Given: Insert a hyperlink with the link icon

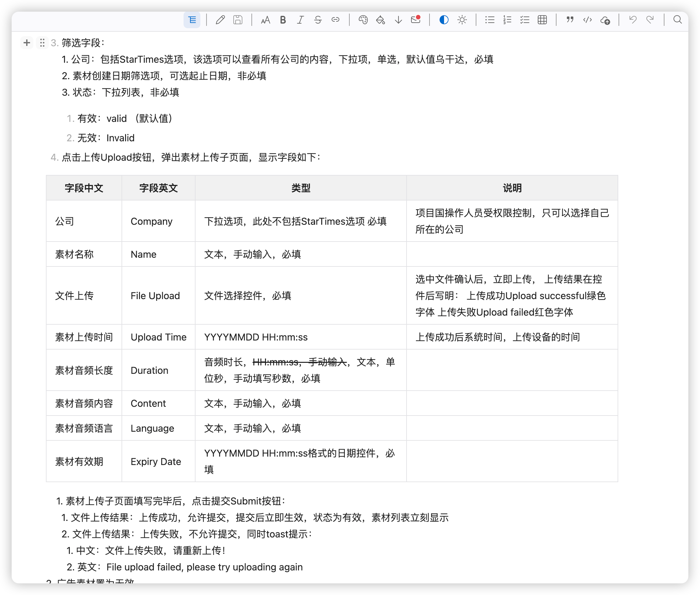Looking at the screenshot, I should tap(335, 20).
